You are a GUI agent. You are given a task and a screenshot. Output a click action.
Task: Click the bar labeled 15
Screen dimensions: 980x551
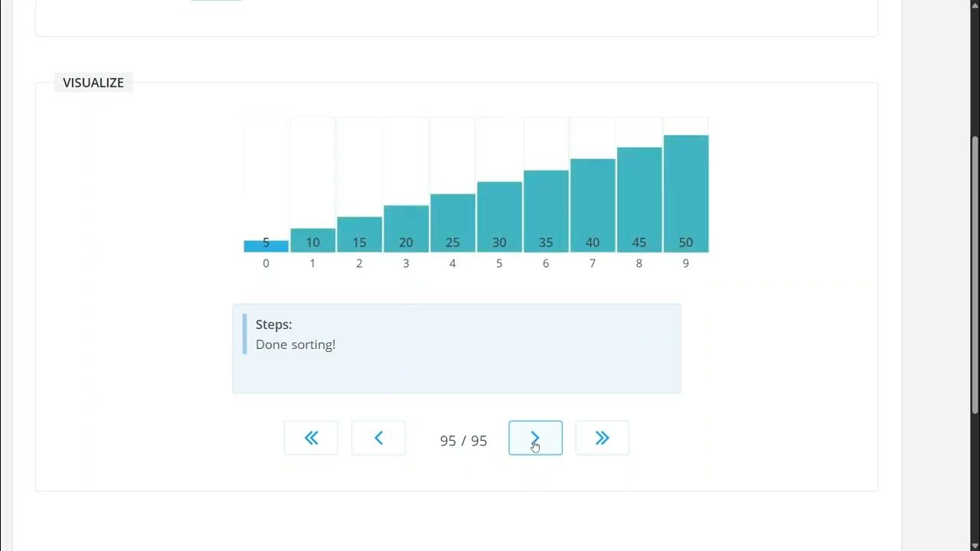[x=359, y=234]
